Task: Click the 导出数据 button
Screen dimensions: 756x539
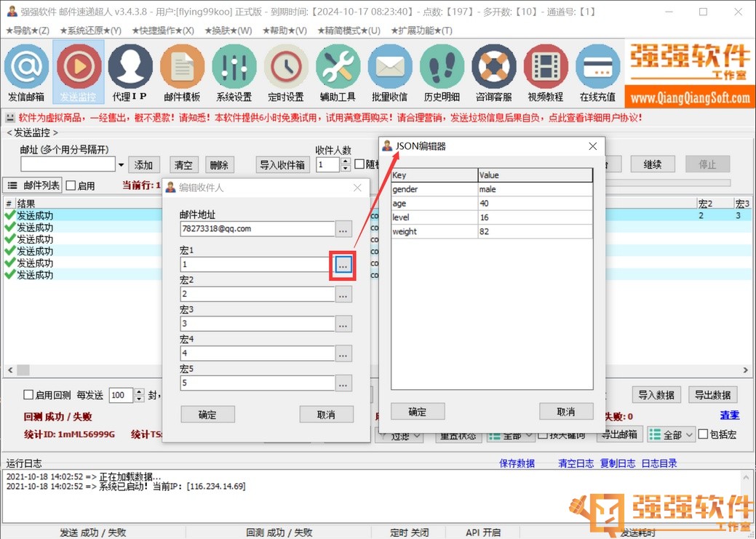Action: click(712, 395)
